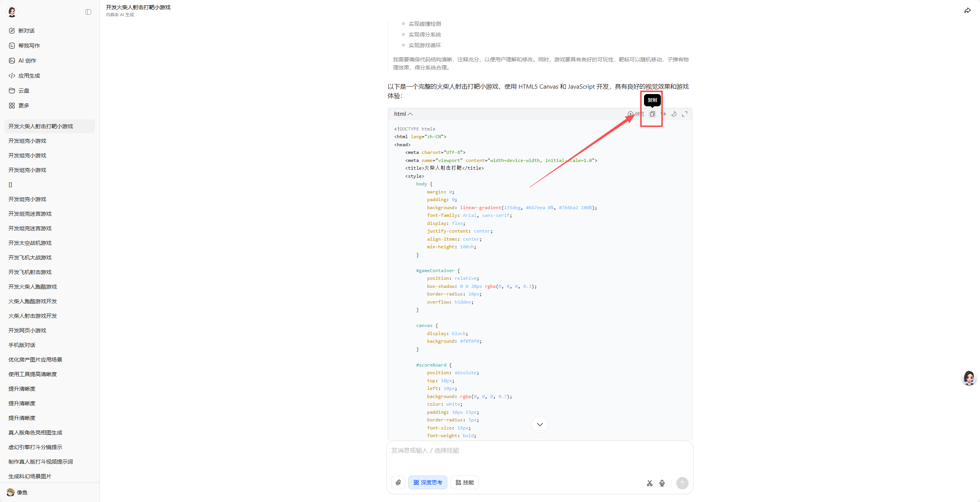Open the scissors tool in the input bar
This screenshot has height=502, width=980.
tap(649, 483)
